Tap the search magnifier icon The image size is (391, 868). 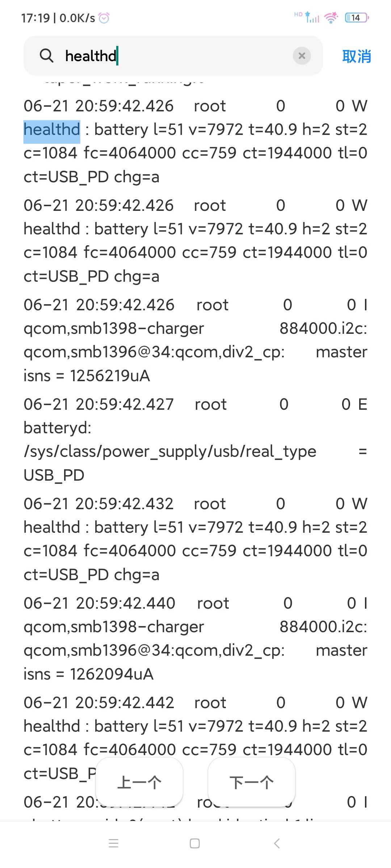point(46,56)
